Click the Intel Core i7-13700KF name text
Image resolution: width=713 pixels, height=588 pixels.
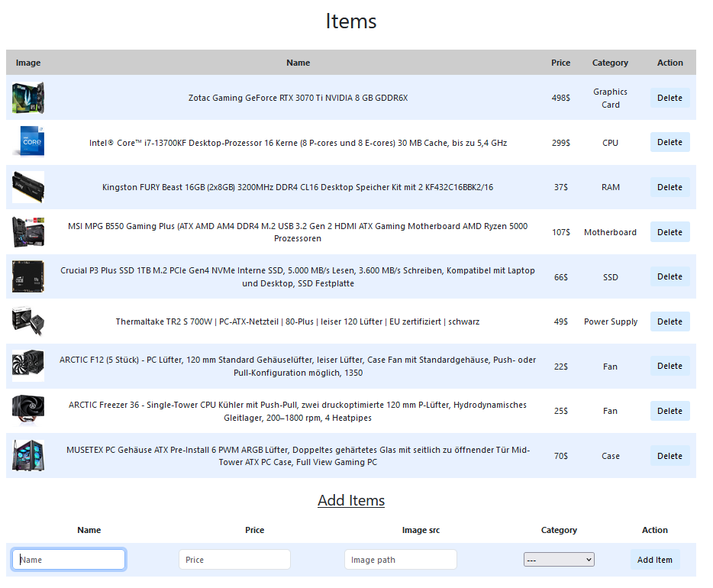pyautogui.click(x=298, y=143)
